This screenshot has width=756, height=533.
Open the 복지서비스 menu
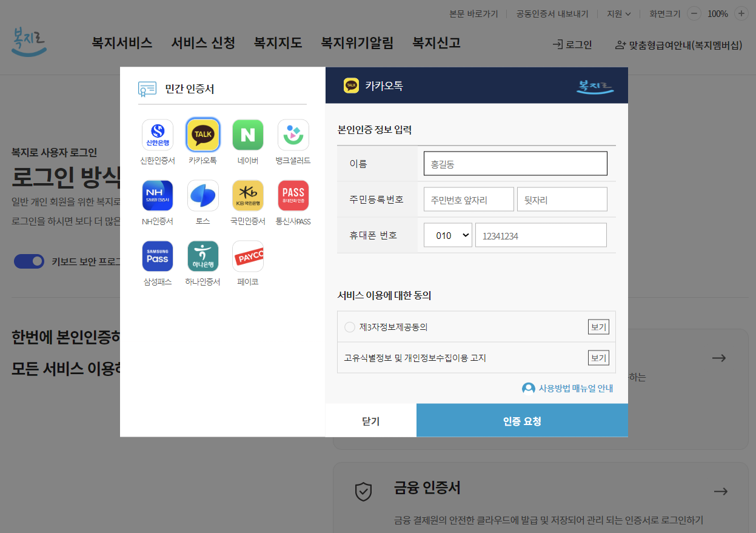tap(122, 43)
